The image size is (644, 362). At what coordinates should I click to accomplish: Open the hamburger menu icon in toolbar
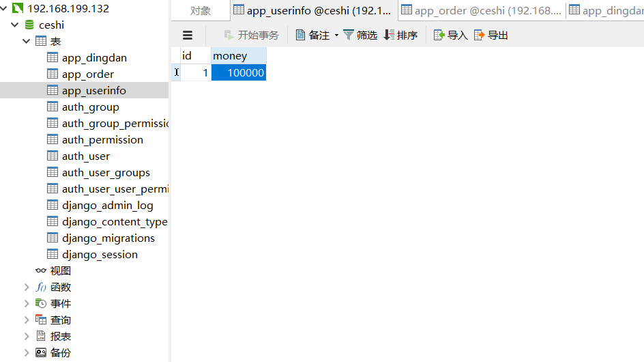188,36
